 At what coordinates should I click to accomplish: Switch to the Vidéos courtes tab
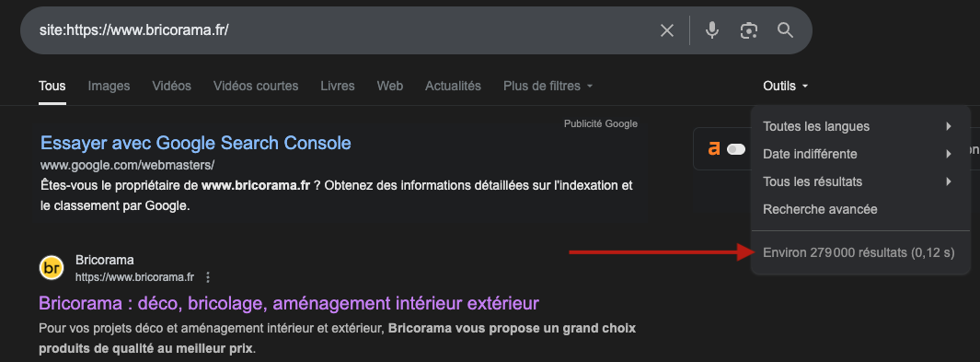256,87
